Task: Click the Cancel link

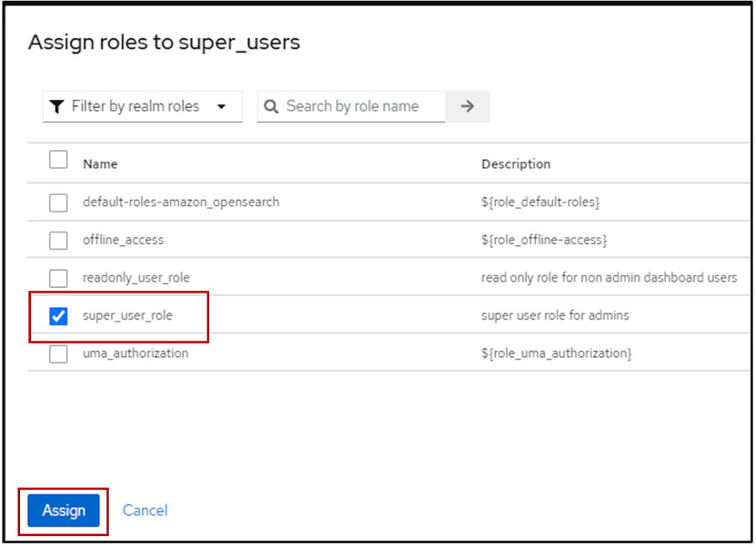Action: pyautogui.click(x=145, y=510)
